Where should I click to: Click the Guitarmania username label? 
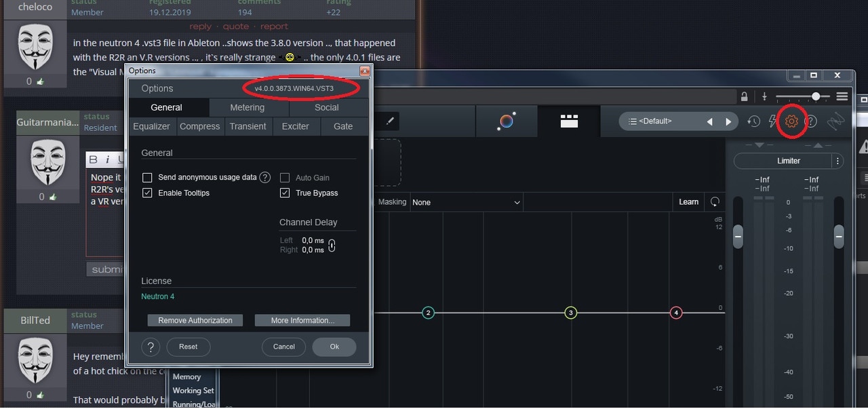47,122
